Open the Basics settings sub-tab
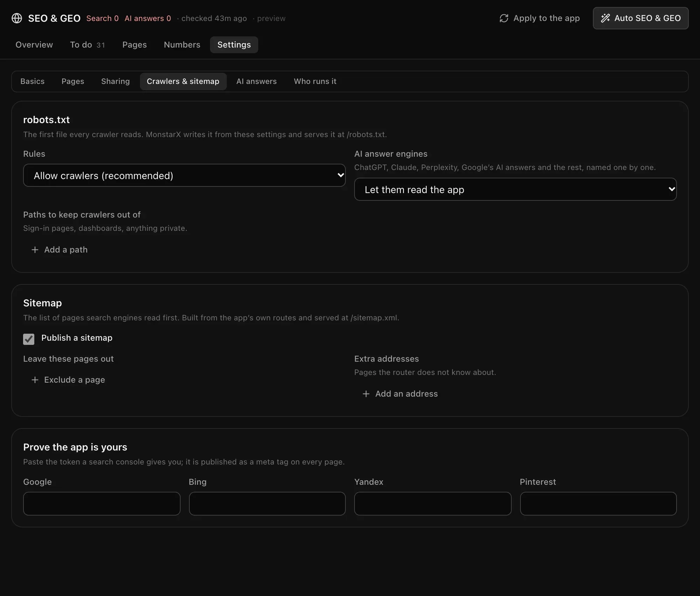This screenshot has width=700, height=596. pos(33,81)
